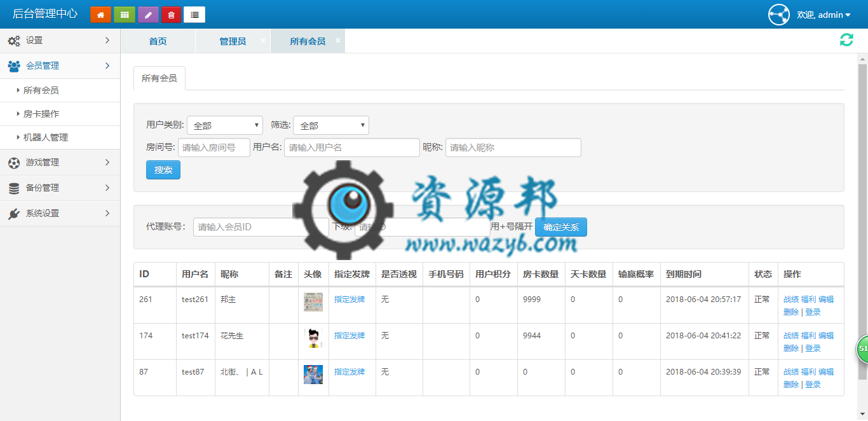Click 指定发牌 for user test174
The height and width of the screenshot is (421, 868).
tap(349, 336)
